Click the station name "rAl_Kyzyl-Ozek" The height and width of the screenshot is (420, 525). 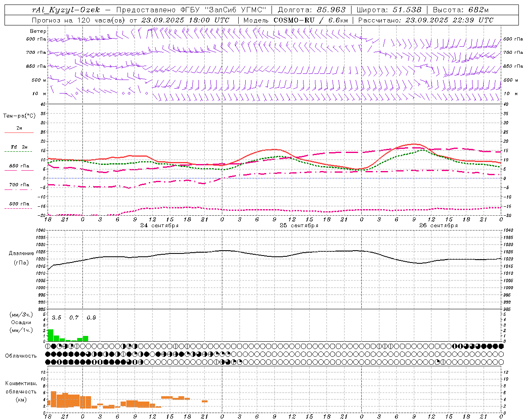click(66, 10)
